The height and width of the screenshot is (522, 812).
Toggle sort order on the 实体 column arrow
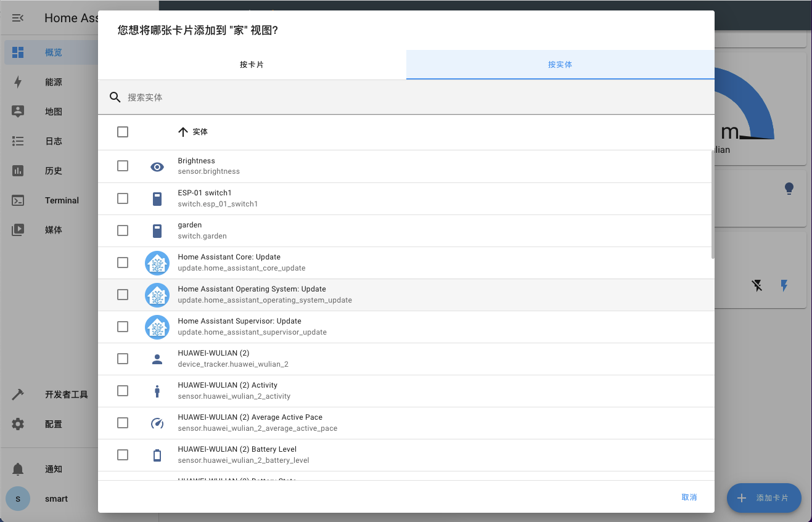point(182,132)
